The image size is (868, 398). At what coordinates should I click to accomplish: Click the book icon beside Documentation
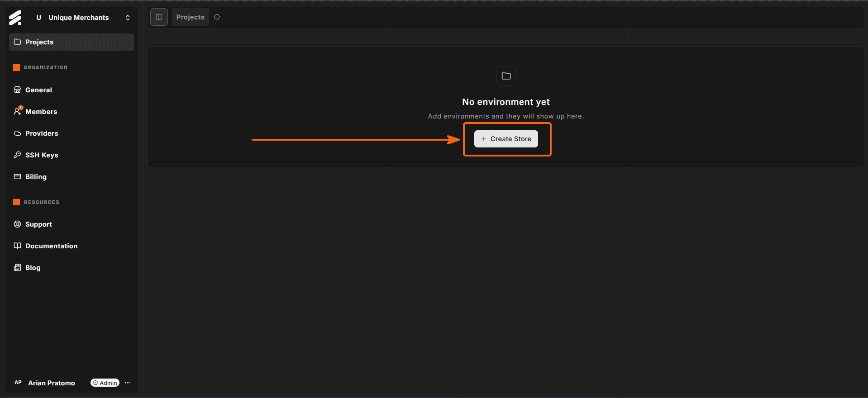coord(18,246)
